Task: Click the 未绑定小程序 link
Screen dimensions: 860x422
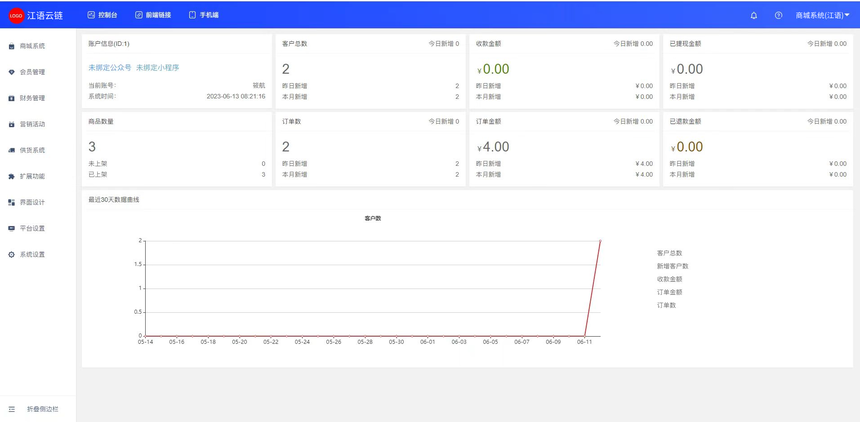Action: tap(157, 67)
